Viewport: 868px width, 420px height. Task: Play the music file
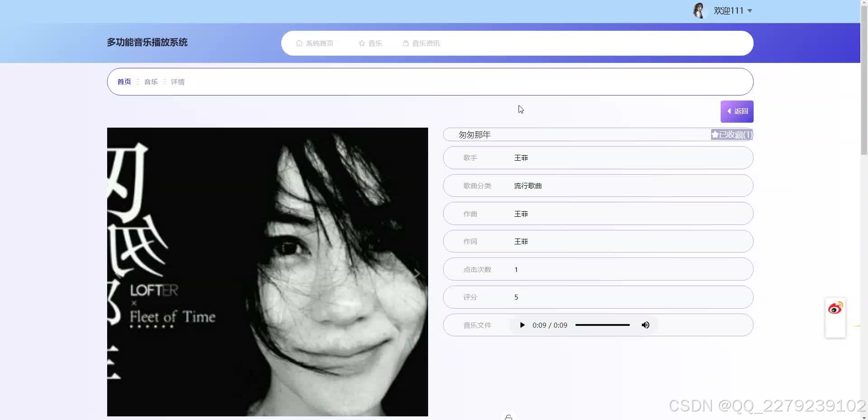click(522, 325)
